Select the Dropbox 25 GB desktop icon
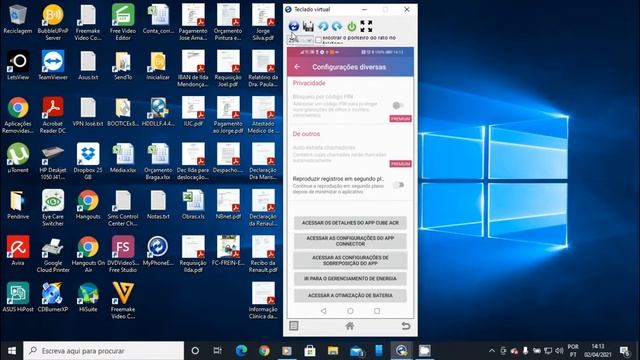This screenshot has height=360, width=640. tap(88, 161)
